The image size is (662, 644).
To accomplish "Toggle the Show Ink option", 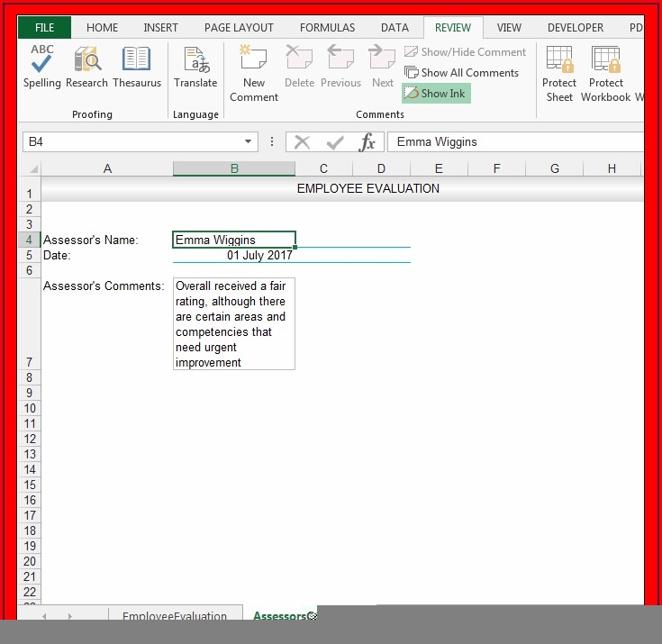I will 436,94.
